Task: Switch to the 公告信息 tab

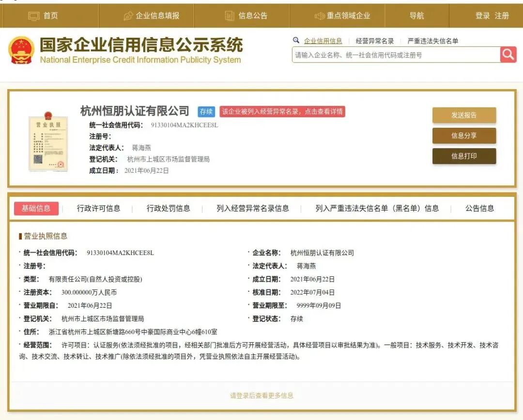Action: click(479, 208)
